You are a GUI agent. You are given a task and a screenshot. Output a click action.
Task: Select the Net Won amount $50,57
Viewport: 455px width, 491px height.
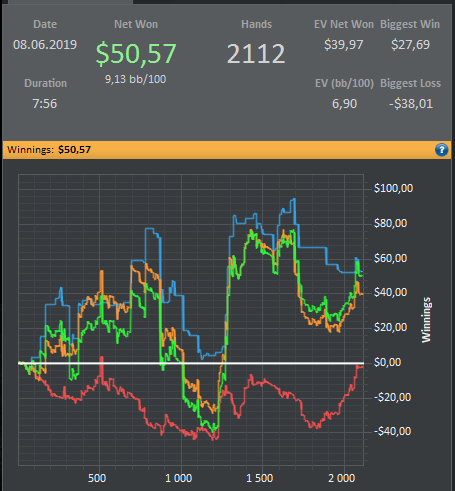136,54
